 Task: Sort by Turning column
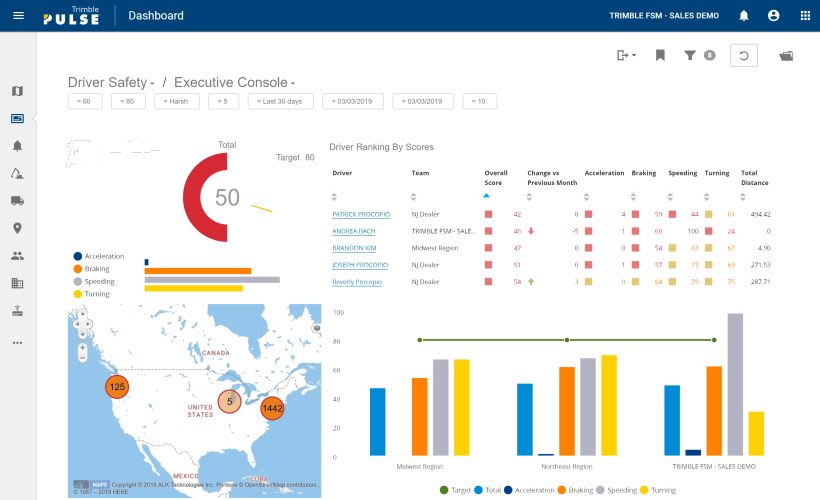point(707,197)
